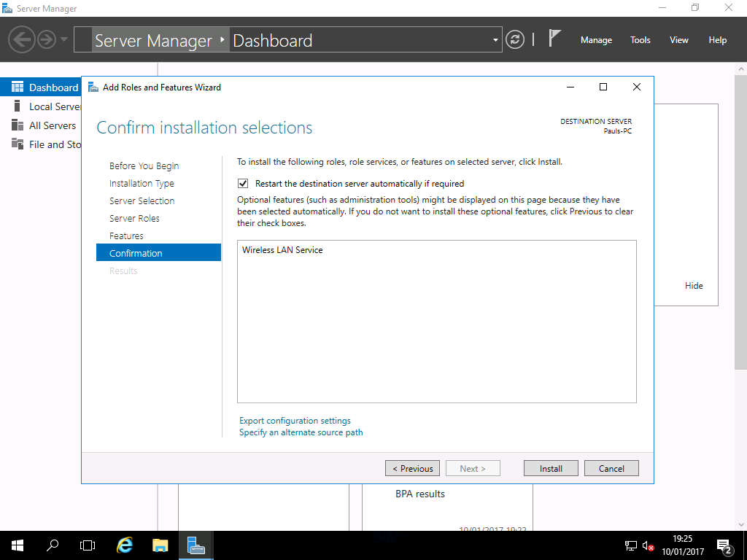Click Specify an alternate source path link
747x560 pixels.
pyautogui.click(x=301, y=432)
